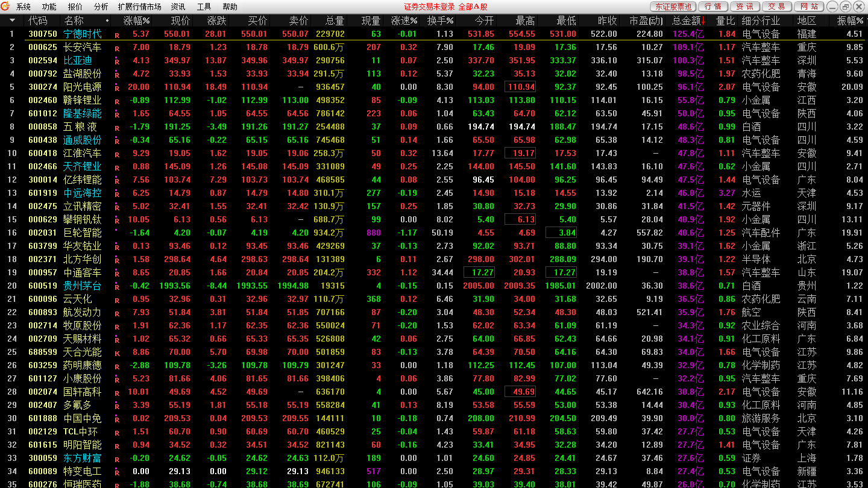868x488 pixels.
Task: Select stock code 600438
Action: [43, 140]
